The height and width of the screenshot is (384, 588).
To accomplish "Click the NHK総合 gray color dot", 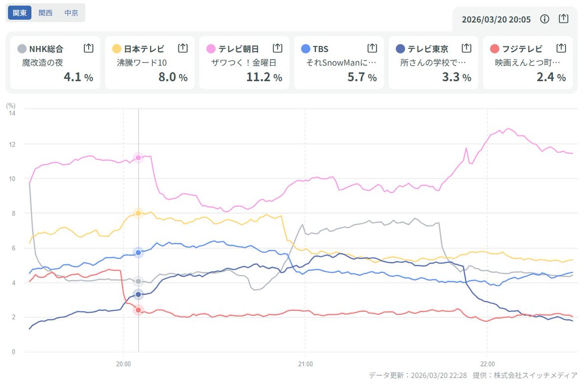I will 22,49.
